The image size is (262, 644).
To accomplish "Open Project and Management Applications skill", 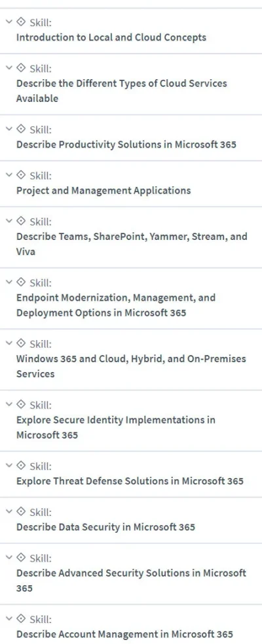I will coord(103,190).
